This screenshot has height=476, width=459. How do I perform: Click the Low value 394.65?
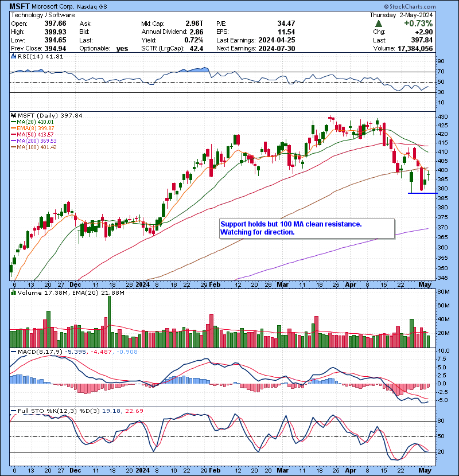pyautogui.click(x=55, y=40)
